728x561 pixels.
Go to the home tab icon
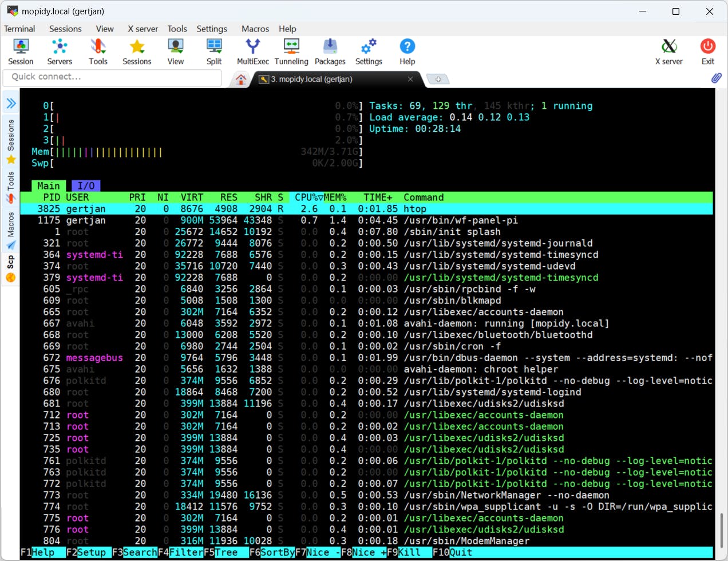[241, 80]
